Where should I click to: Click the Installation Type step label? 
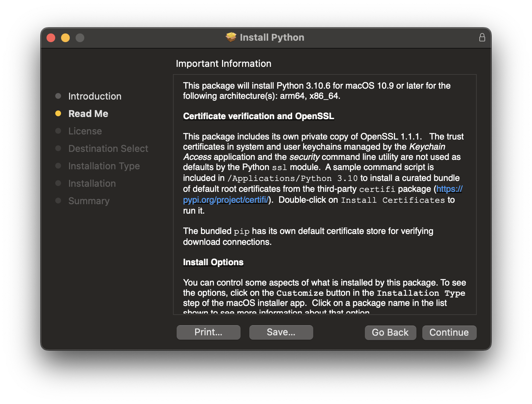coord(104,166)
